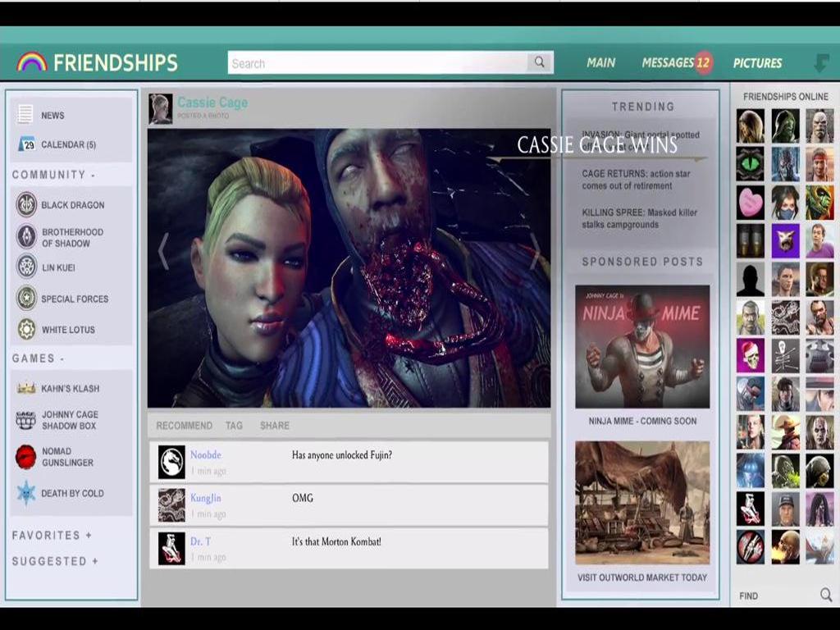Expand the FAVORITES section
840x630 pixels.
point(52,535)
